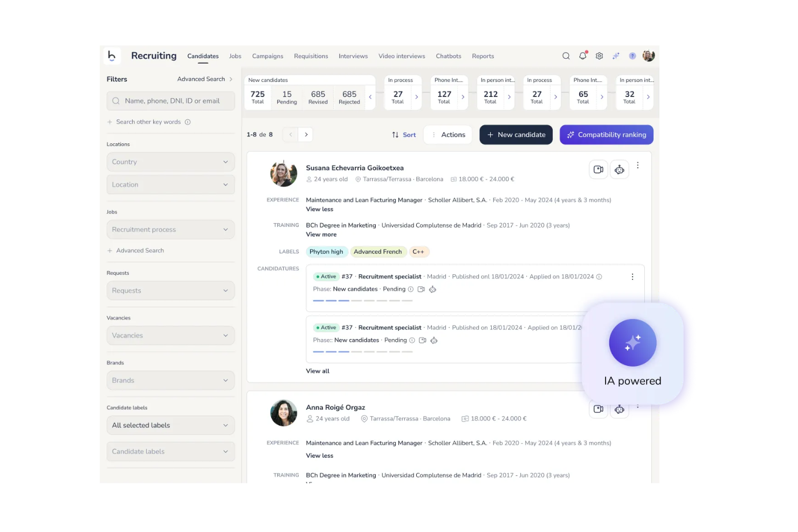
Task: Open chatbot icon for Susana Echevarria
Action: coord(620,170)
